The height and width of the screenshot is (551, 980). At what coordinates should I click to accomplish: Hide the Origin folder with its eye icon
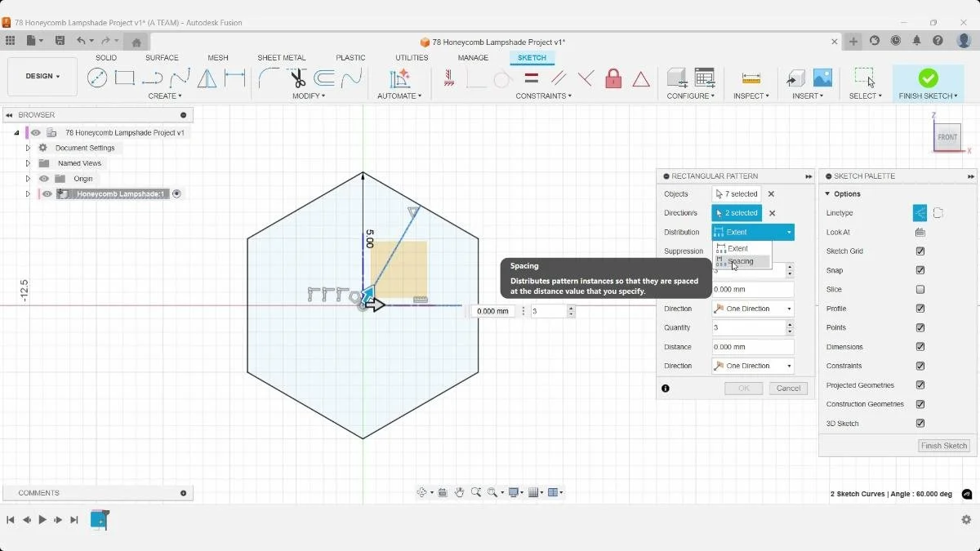pos(44,179)
